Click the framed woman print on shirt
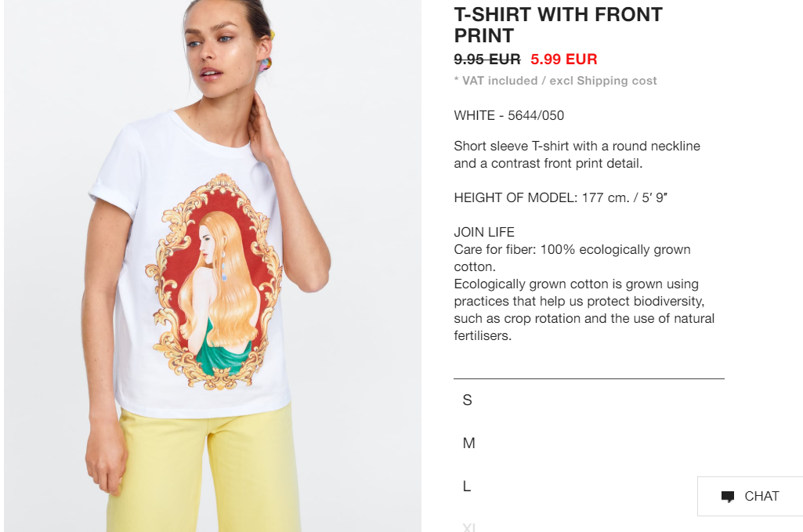This screenshot has height=532, width=803. click(x=214, y=282)
